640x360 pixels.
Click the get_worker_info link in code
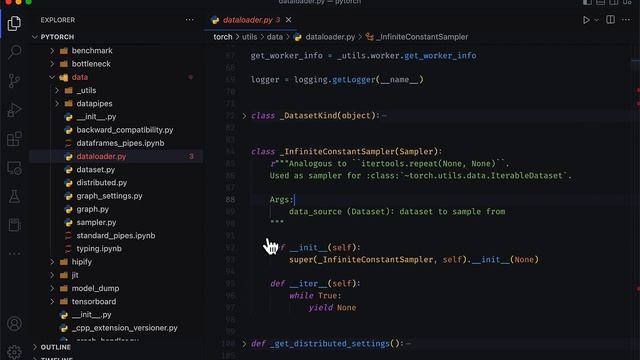coord(440,56)
